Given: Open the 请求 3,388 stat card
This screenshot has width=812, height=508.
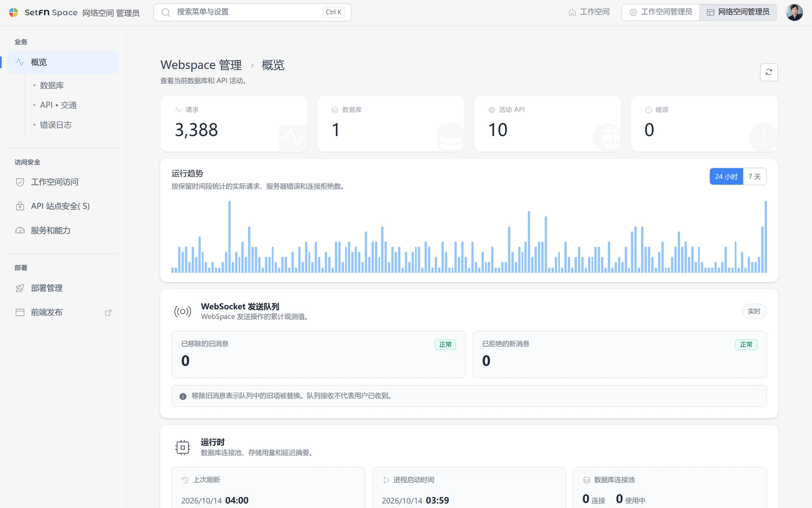Looking at the screenshot, I should [x=234, y=124].
